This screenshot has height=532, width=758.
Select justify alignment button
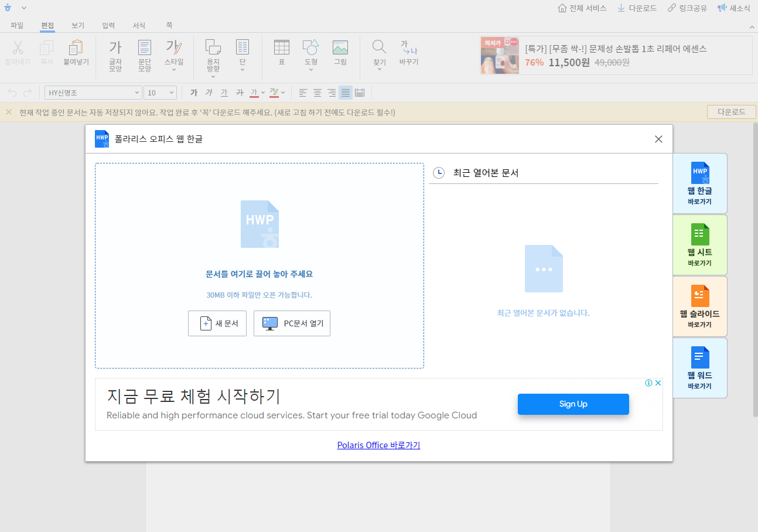(346, 93)
